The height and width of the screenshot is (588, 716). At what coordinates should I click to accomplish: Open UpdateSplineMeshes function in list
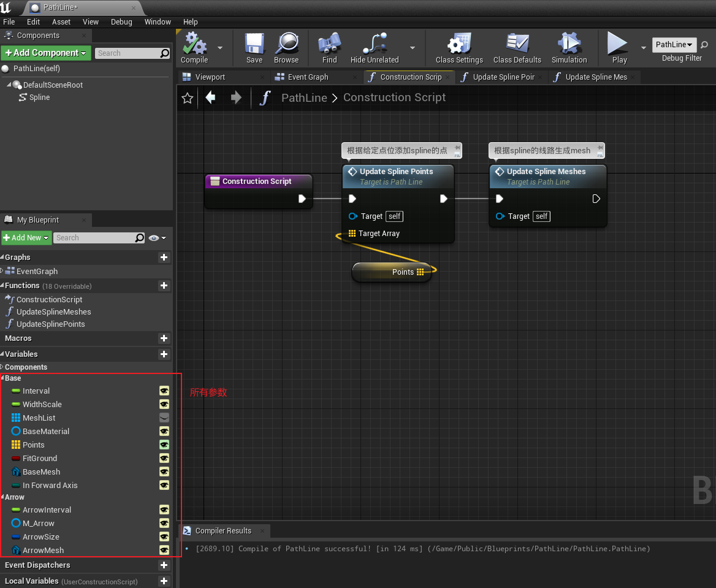pyautogui.click(x=53, y=311)
